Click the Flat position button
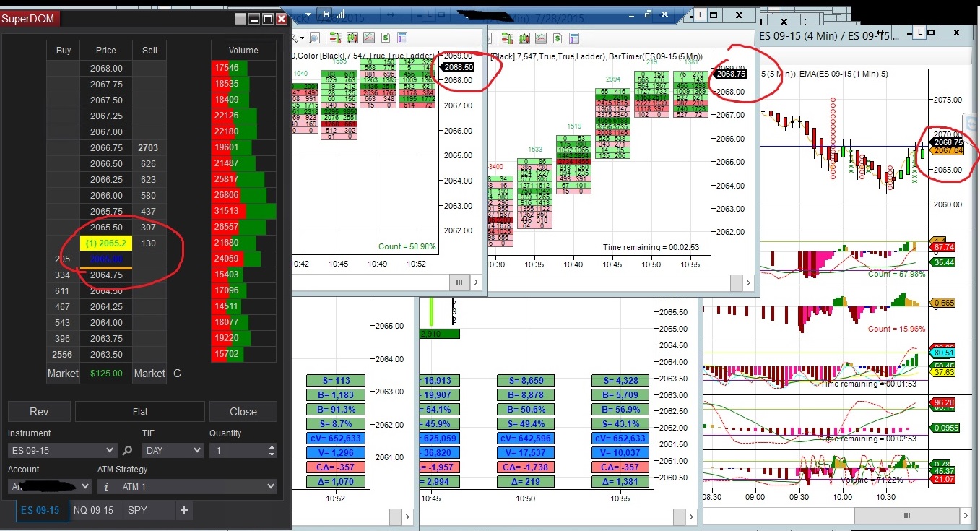The width and height of the screenshot is (980, 531). click(x=140, y=412)
